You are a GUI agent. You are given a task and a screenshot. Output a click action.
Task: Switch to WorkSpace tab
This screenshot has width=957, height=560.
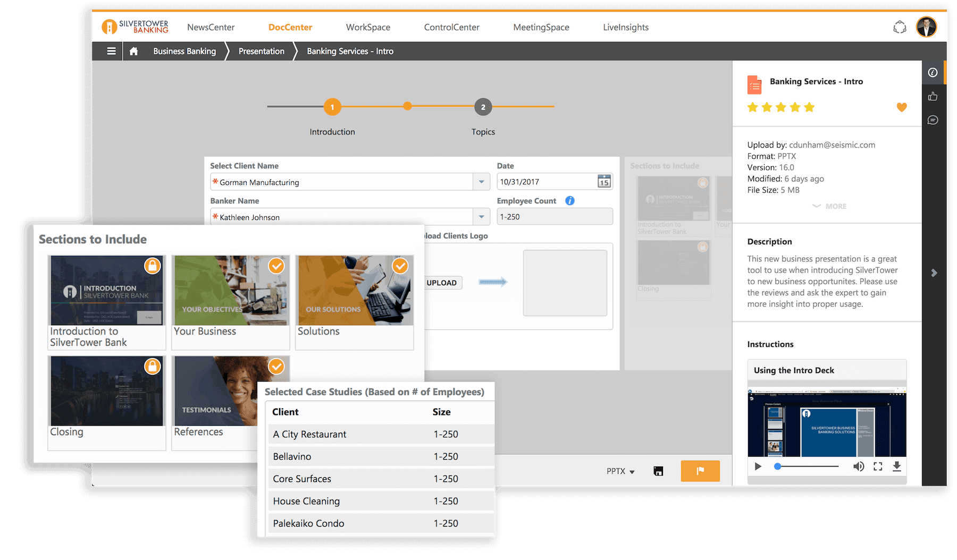[x=368, y=27]
